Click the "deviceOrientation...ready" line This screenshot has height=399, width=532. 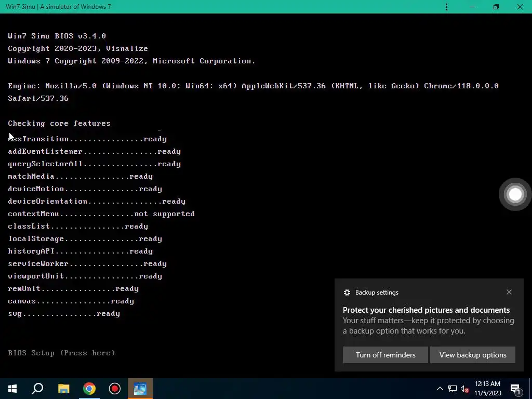[x=96, y=202]
